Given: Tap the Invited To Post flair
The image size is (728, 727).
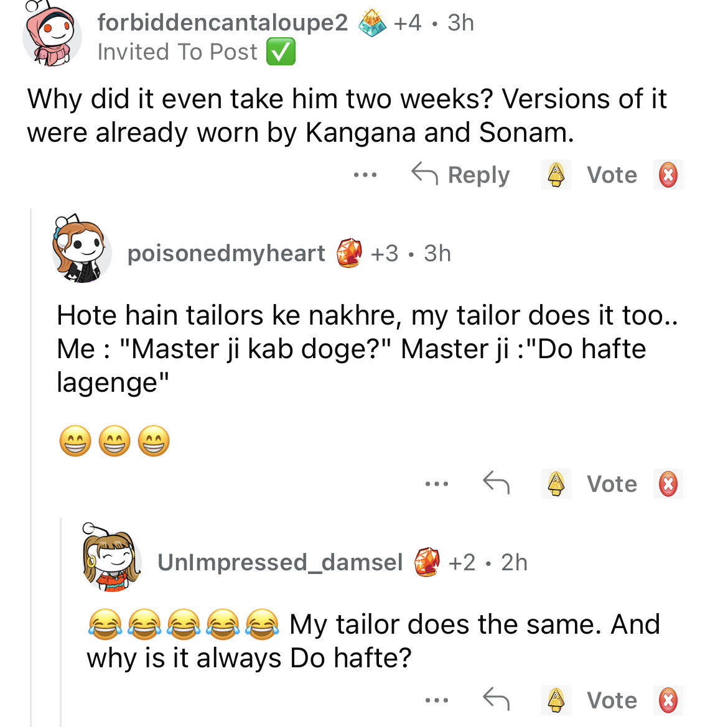Looking at the screenshot, I should point(195,52).
